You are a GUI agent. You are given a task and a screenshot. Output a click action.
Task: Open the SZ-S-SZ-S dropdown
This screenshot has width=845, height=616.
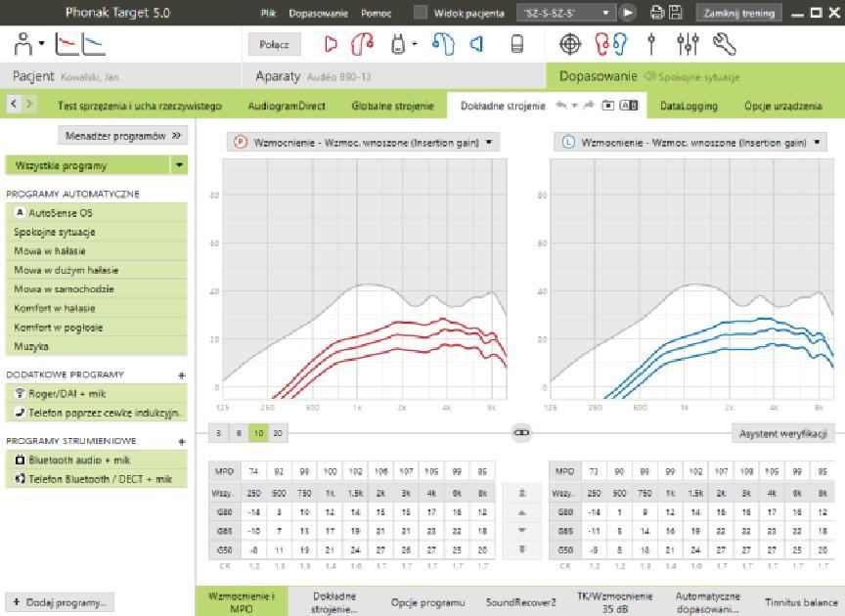[566, 13]
